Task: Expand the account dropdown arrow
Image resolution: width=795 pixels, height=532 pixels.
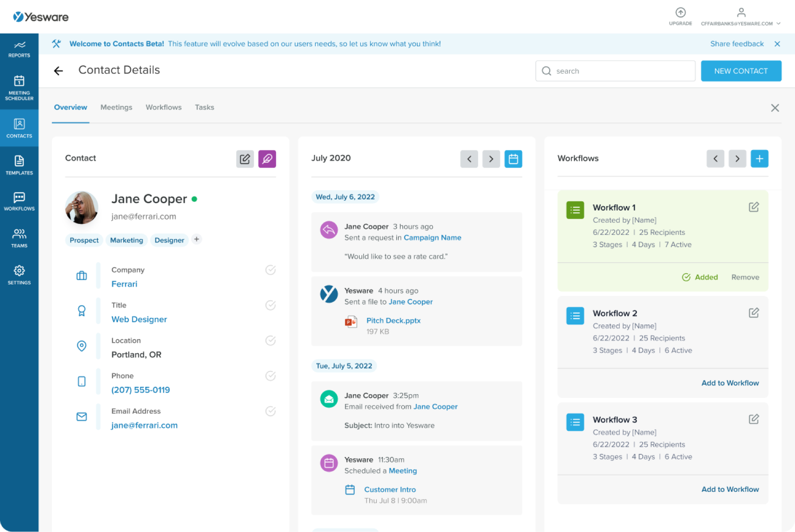Action: coord(778,24)
